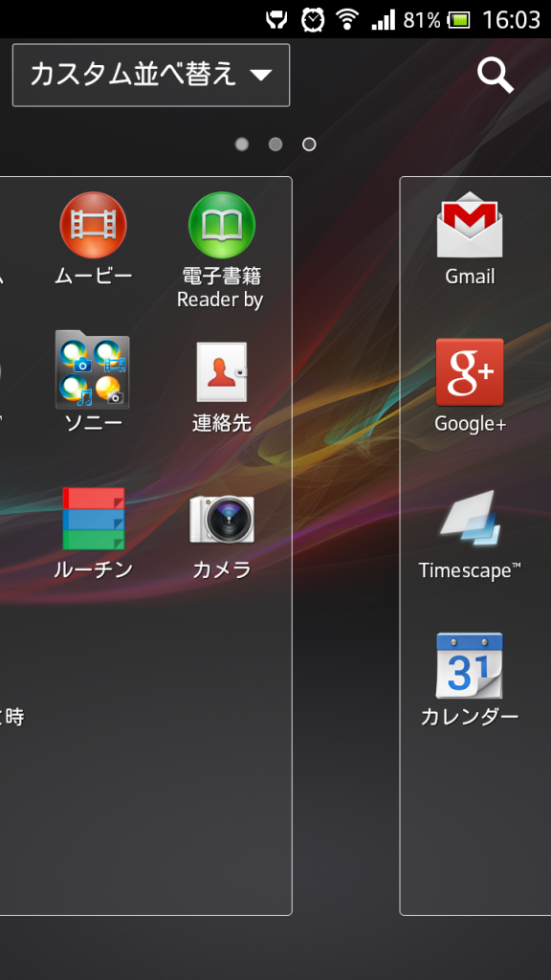Open the ムービー (Movies) app

coord(93,226)
